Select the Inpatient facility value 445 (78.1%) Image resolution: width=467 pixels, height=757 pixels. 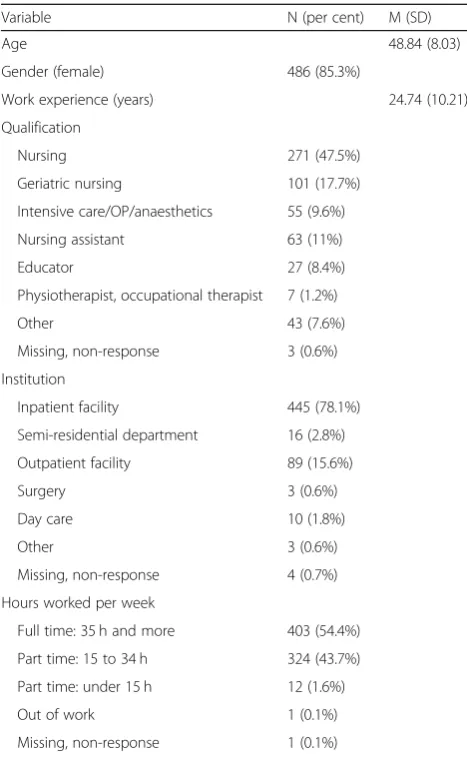(324, 407)
